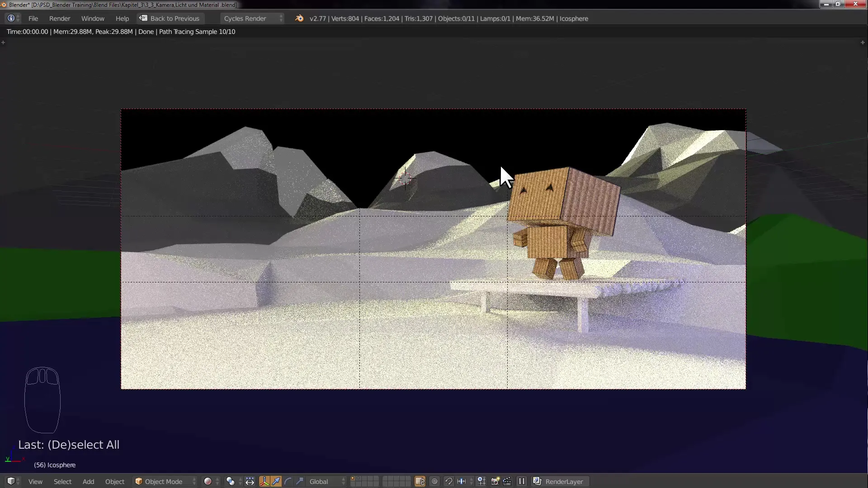Image resolution: width=868 pixels, height=488 pixels.
Task: Open the View menu in 3D viewport header
Action: pyautogui.click(x=35, y=482)
